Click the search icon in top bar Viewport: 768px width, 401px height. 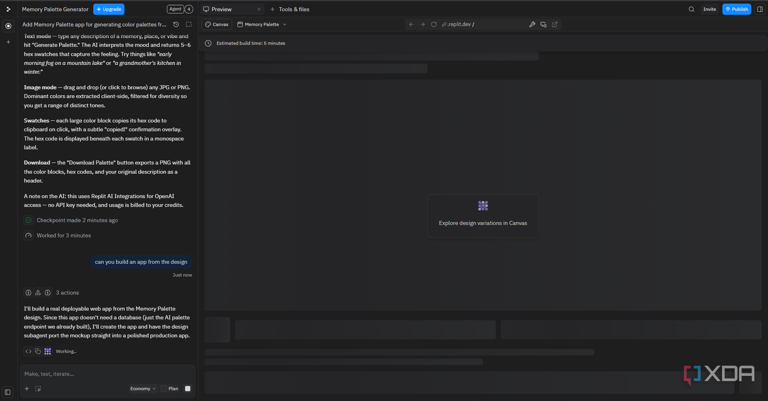691,9
